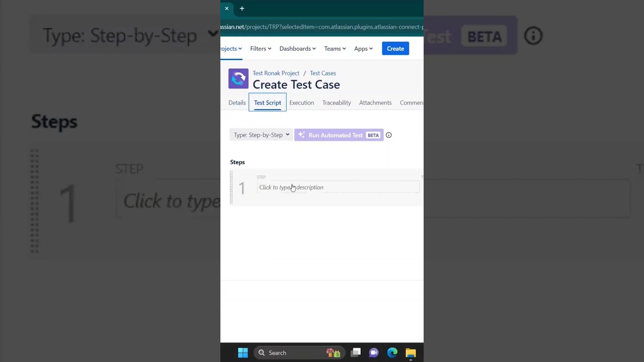Open File Explorer from taskbar
Screen dimensions: 644x362
pyautogui.click(x=411, y=353)
